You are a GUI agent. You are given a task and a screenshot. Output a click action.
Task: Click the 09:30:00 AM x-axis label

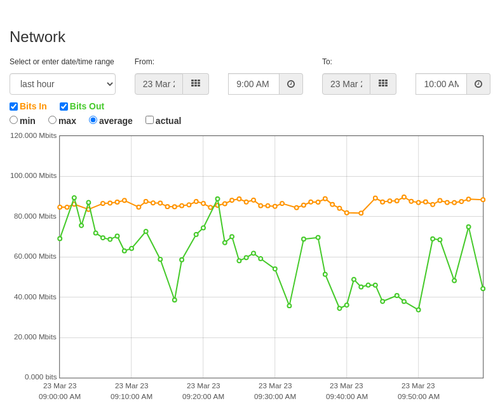pos(275,397)
